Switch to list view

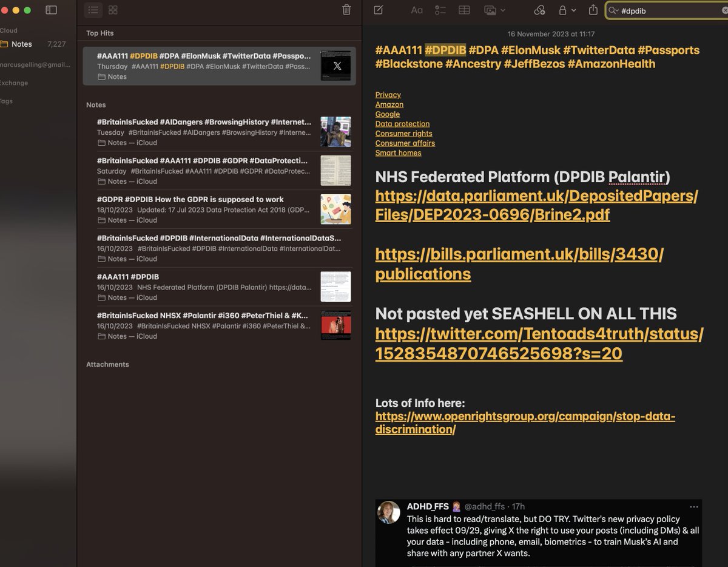[x=93, y=10]
